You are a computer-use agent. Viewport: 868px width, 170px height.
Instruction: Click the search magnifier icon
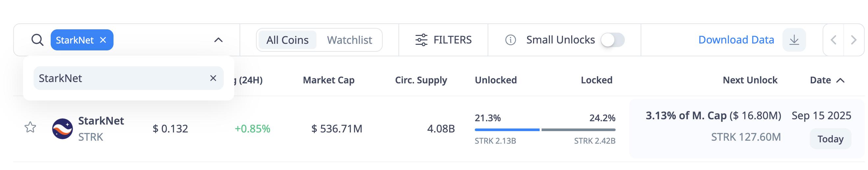click(x=38, y=40)
